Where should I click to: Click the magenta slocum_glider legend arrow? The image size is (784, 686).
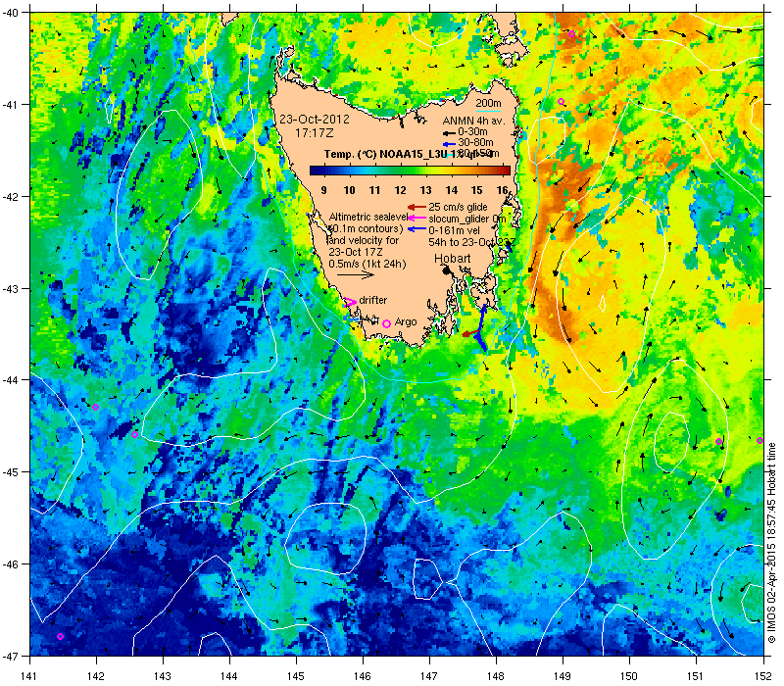(x=416, y=218)
